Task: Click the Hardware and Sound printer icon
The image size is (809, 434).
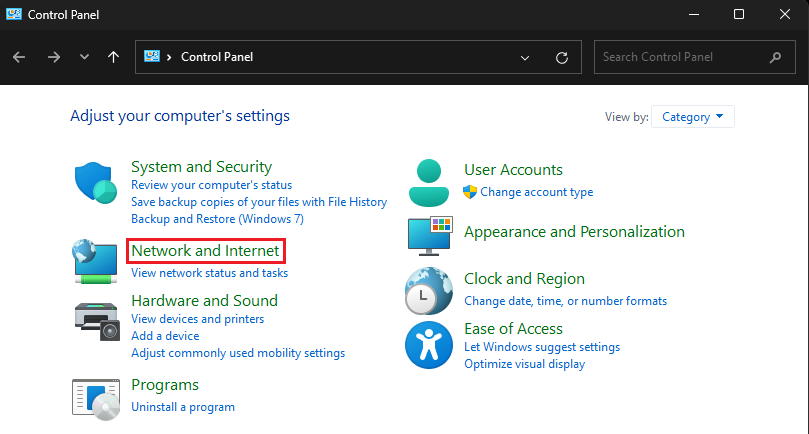Action: pos(96,321)
